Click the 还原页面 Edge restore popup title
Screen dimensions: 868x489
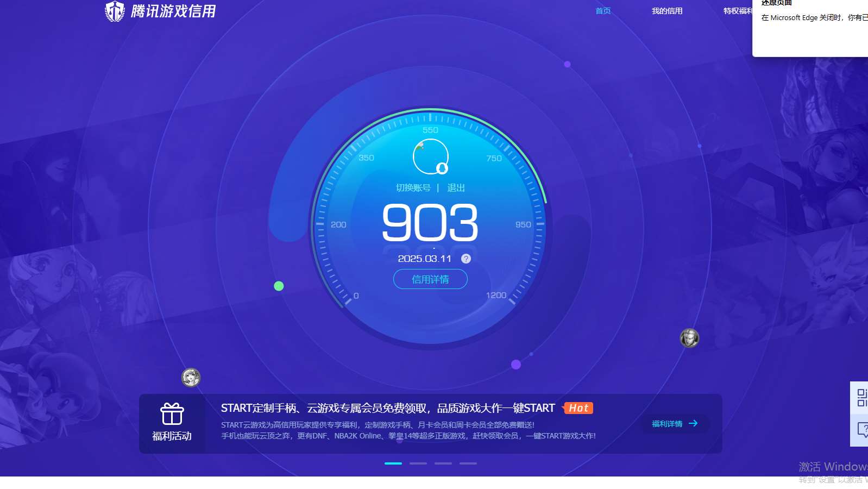777,3
